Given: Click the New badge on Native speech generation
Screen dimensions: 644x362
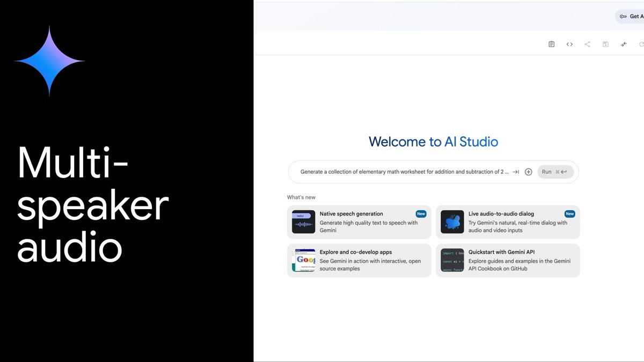Looking at the screenshot, I should pyautogui.click(x=421, y=213).
